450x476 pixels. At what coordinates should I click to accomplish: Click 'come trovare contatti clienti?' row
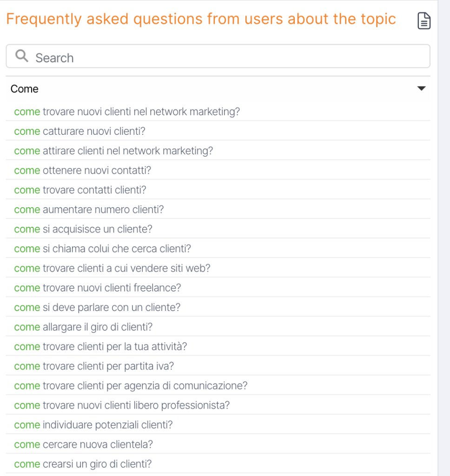80,190
